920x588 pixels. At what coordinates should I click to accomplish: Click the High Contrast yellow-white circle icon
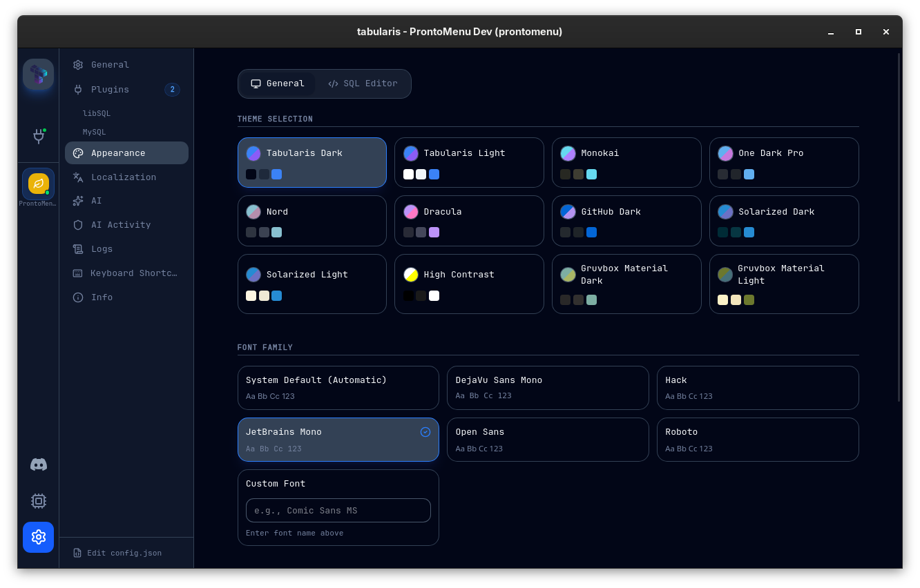[x=411, y=275]
